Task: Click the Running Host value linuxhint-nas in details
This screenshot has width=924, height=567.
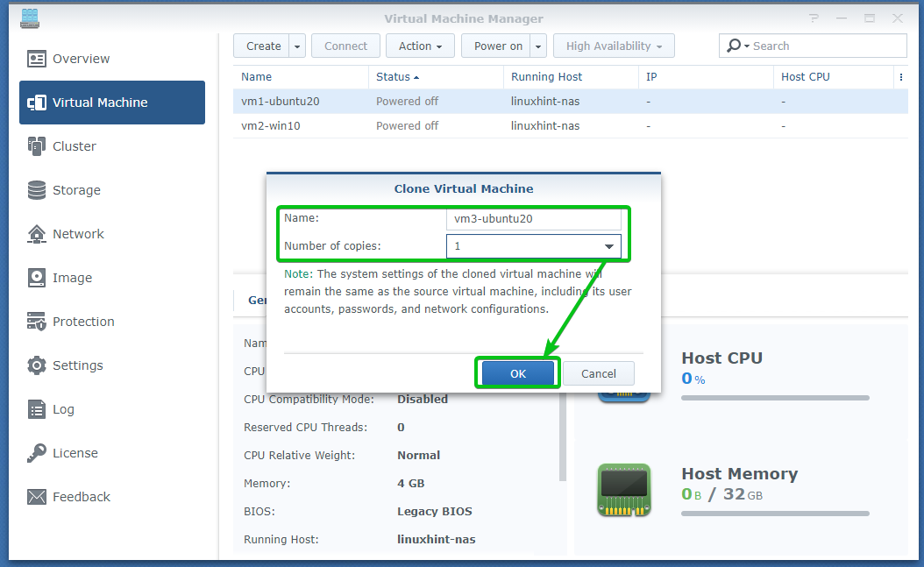Action: click(436, 539)
